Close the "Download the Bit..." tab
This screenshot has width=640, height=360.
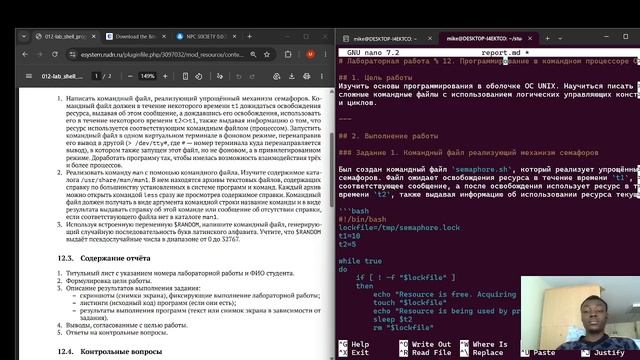(164, 37)
